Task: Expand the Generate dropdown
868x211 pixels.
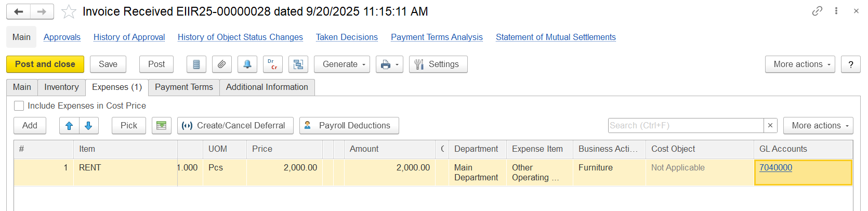Action: coord(342,64)
